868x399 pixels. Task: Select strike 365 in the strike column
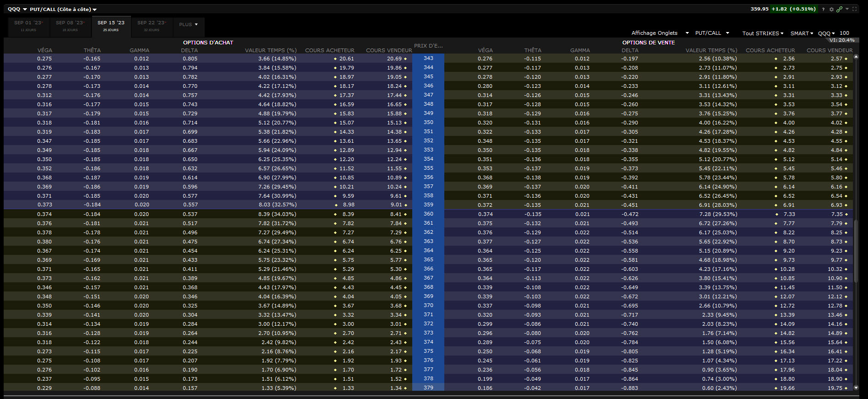point(428,259)
